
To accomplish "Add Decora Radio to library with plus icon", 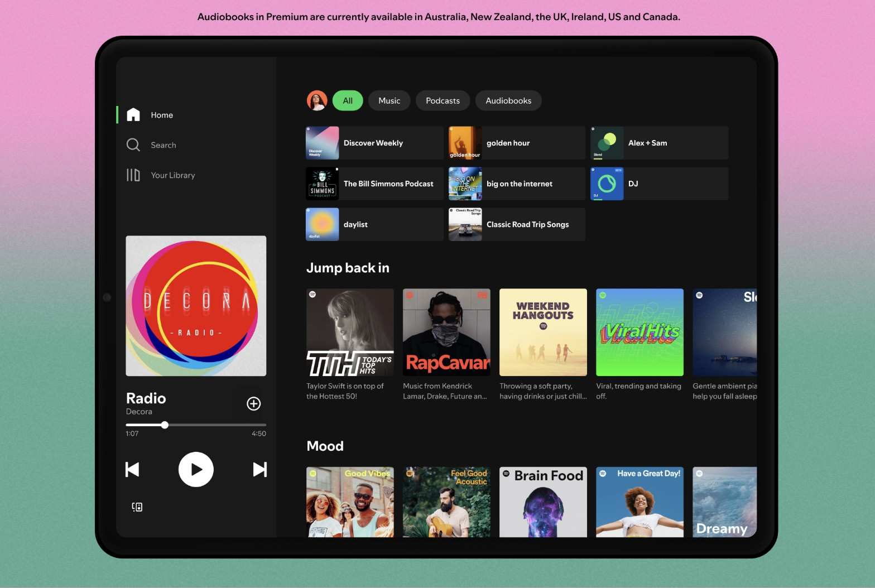I will click(x=254, y=403).
